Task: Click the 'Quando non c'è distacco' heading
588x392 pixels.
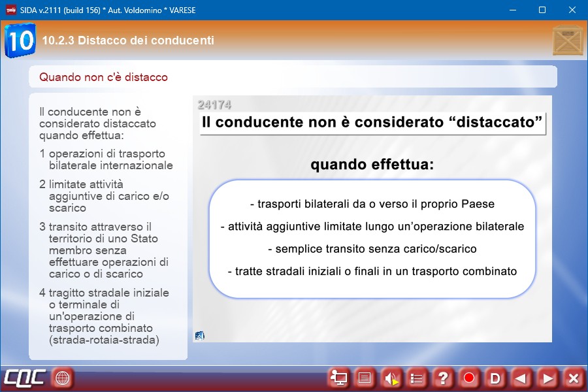Action: (x=104, y=77)
